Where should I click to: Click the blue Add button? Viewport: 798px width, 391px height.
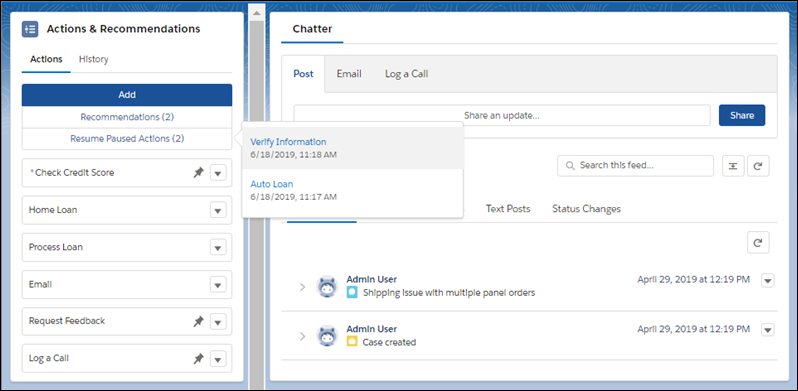(127, 95)
